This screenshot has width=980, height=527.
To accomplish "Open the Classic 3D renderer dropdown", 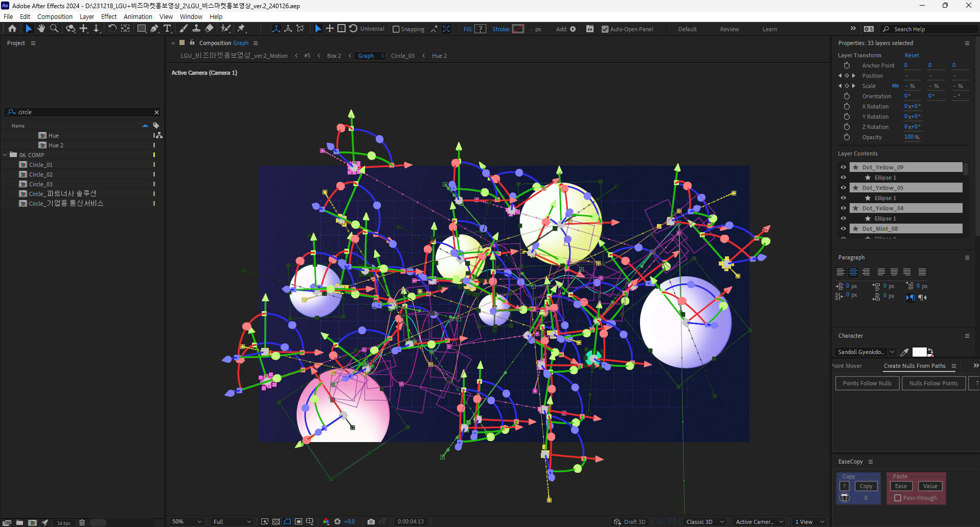I will [704, 521].
